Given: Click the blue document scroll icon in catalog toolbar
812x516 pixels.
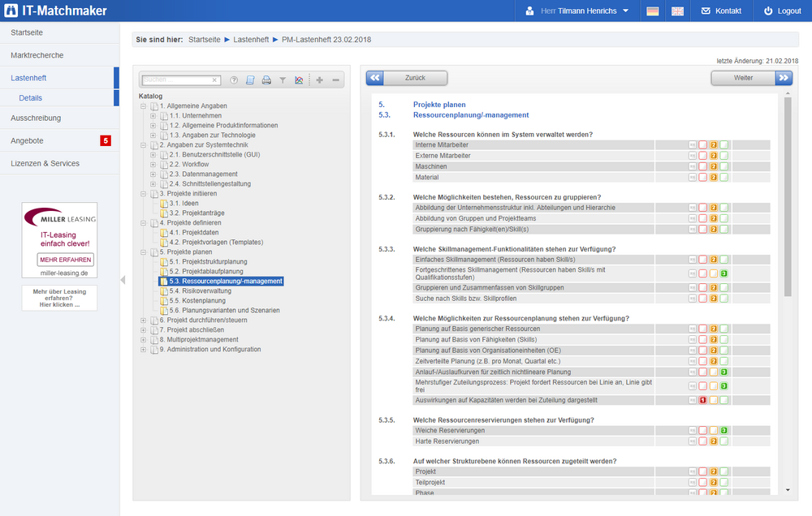Looking at the screenshot, I should click(250, 80).
